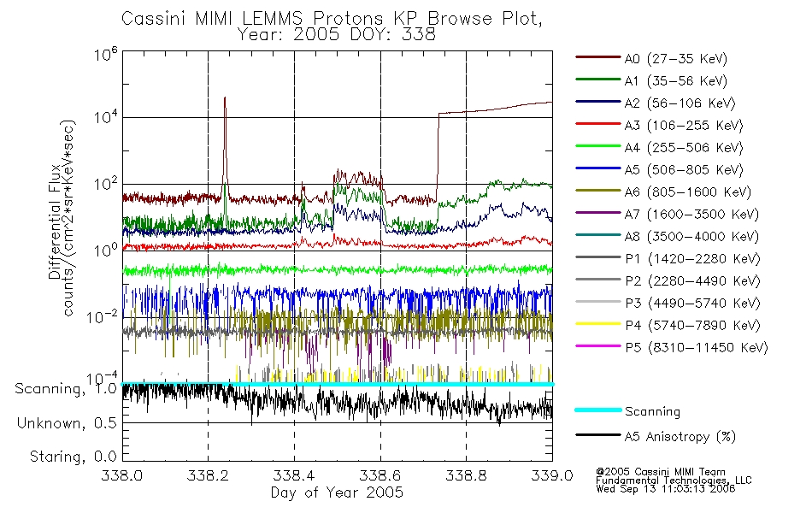Click the Wed Sep 13 11:03:13 2006 timestamp
The width and height of the screenshot is (812, 513).
[666, 489]
